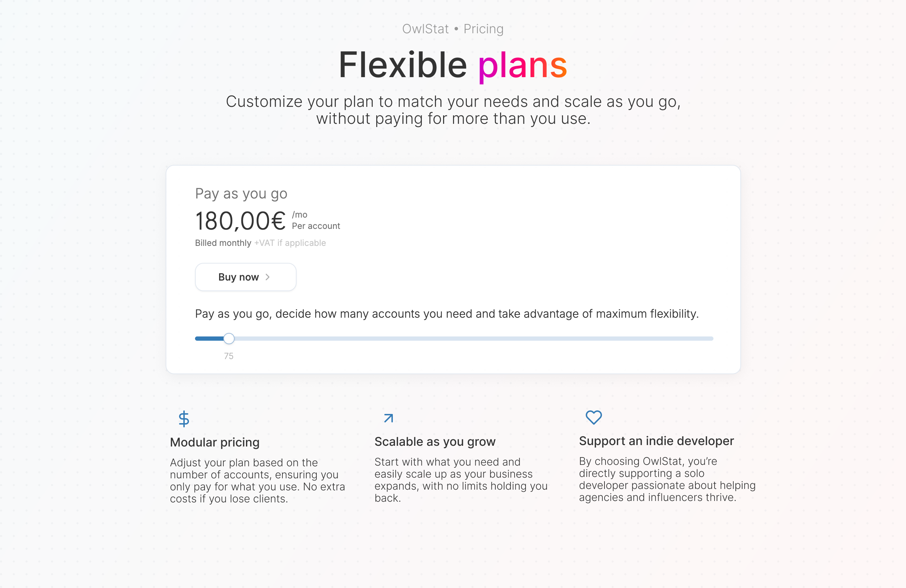Click the heart Support indie developer icon
The width and height of the screenshot is (906, 588).
594,417
